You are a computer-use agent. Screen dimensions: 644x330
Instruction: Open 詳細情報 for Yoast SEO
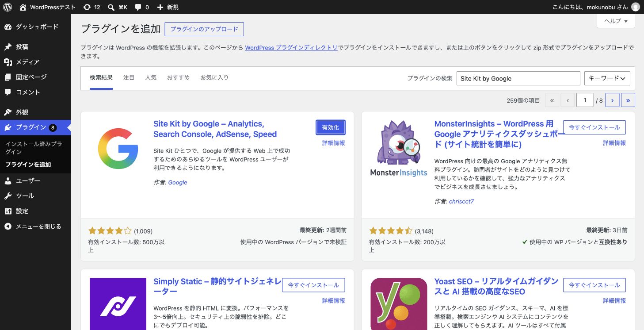[614, 300]
